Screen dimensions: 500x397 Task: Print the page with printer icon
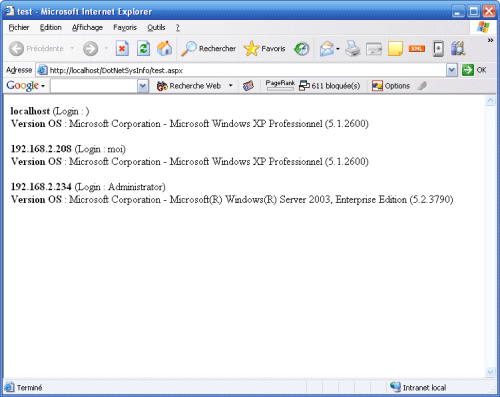click(x=353, y=49)
